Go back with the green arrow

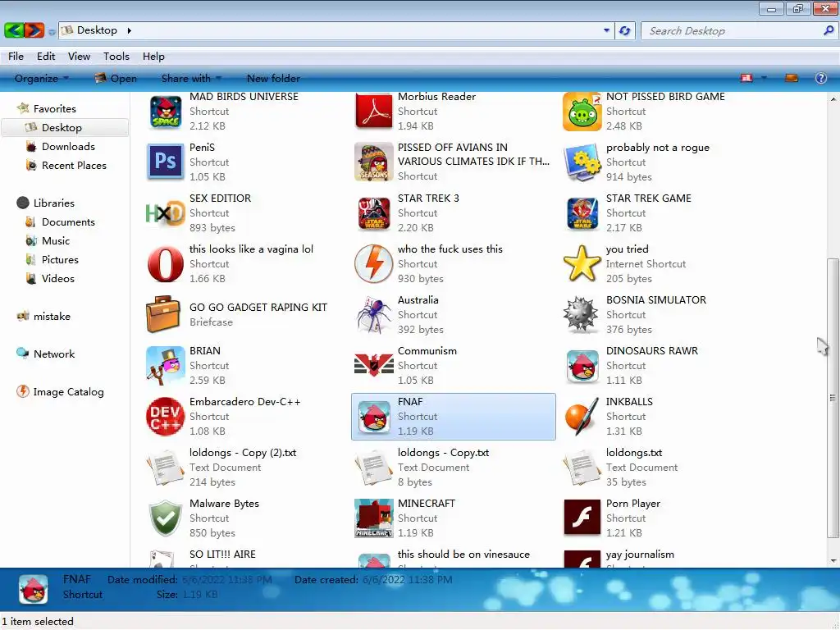[x=14, y=30]
